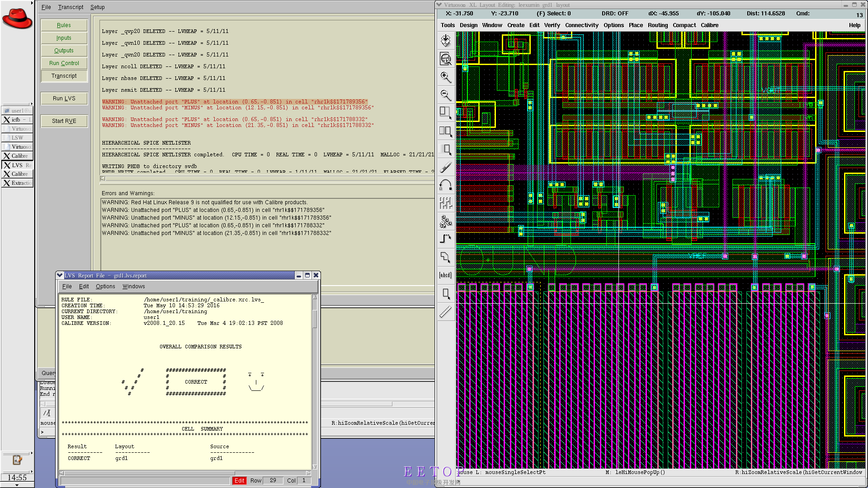The height and width of the screenshot is (488, 868).
Task: Open the Calibre menu in Virtuoso
Action: 709,25
